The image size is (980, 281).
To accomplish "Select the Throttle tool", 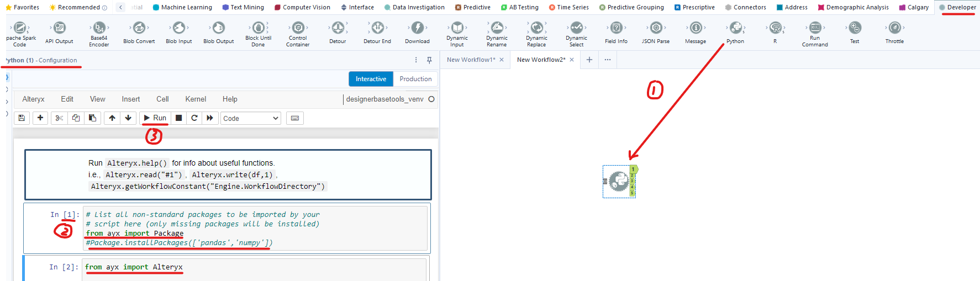I will (894, 33).
